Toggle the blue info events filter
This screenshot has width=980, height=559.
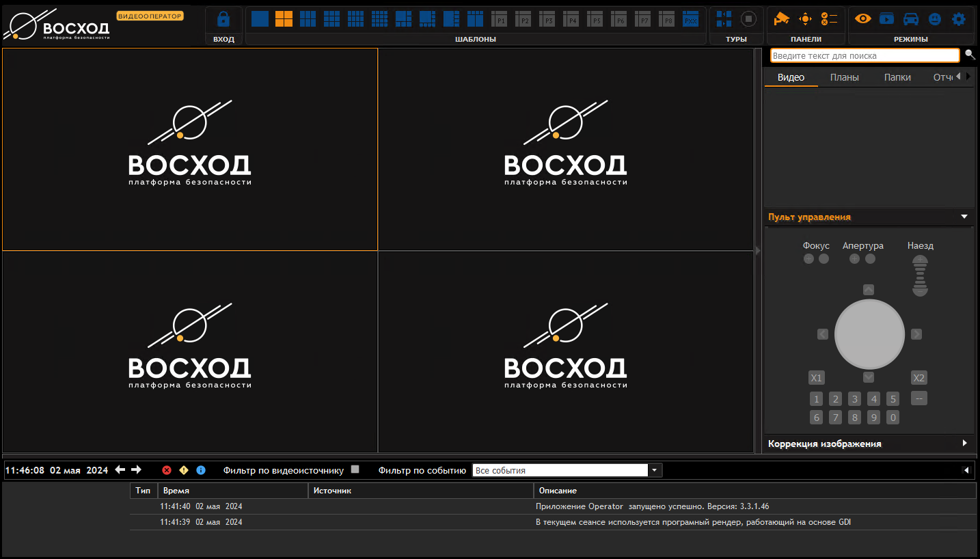(x=201, y=470)
